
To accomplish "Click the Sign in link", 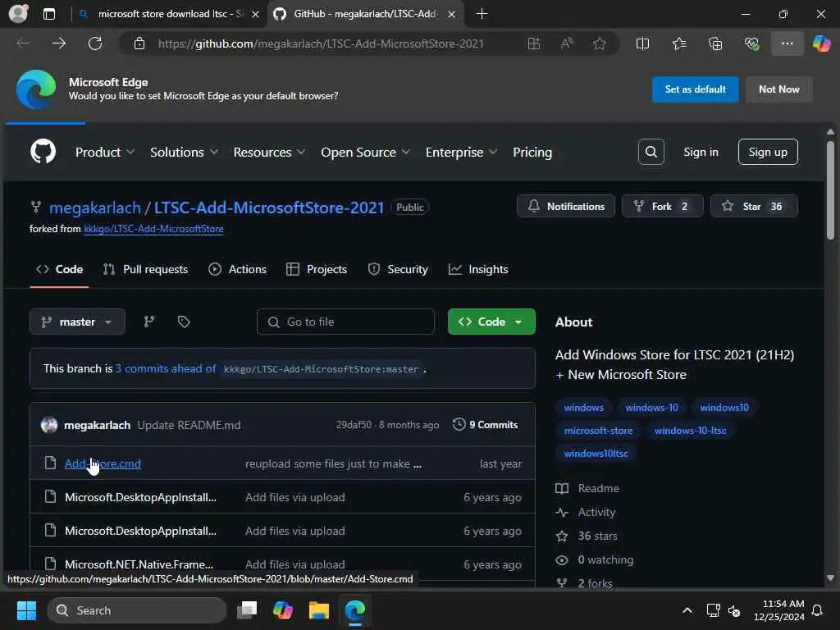I will click(x=701, y=152).
